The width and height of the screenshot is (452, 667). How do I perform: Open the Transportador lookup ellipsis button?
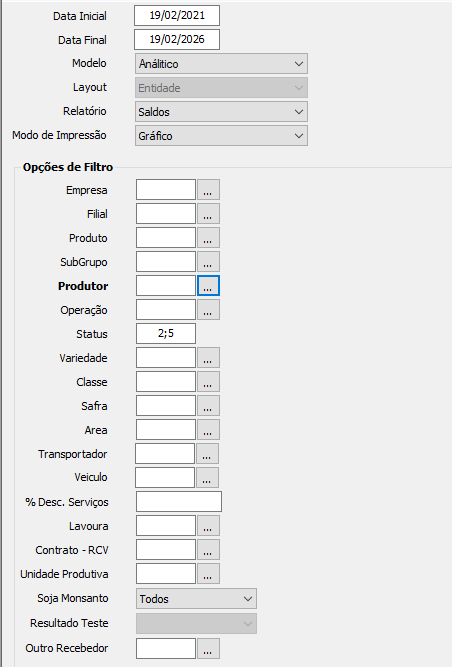pyautogui.click(x=207, y=453)
